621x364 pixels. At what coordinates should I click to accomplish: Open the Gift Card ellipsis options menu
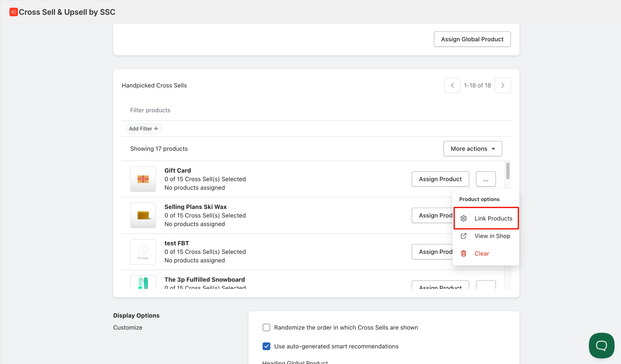(485, 179)
